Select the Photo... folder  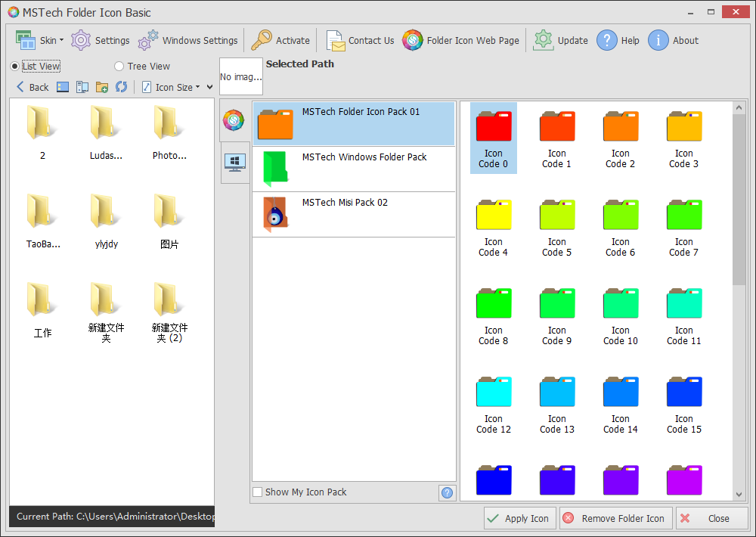169,133
